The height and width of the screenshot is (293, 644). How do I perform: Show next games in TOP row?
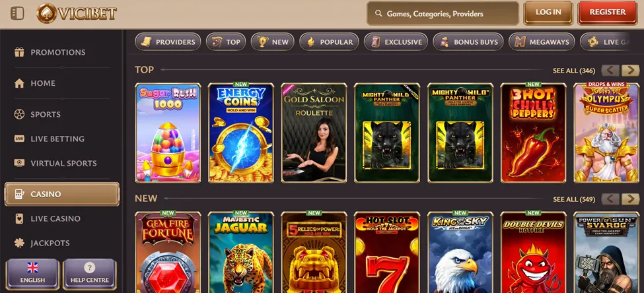(630, 70)
